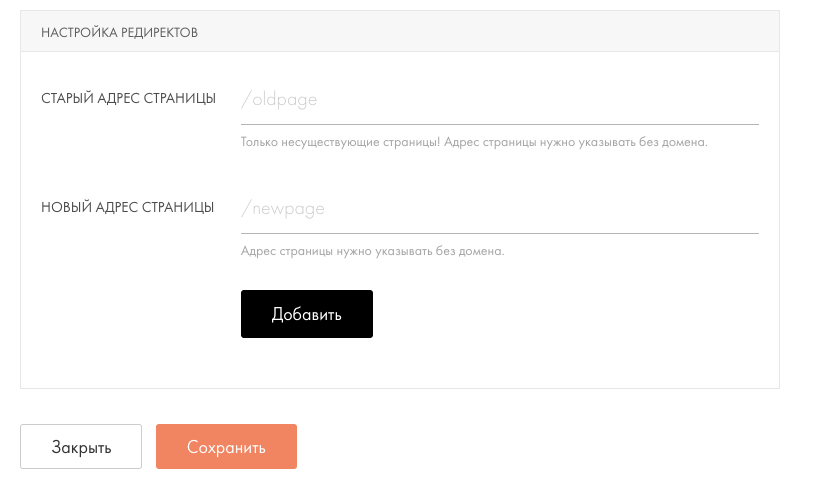Click the orange Сохранить button
The height and width of the screenshot is (478, 825).
pos(226,447)
